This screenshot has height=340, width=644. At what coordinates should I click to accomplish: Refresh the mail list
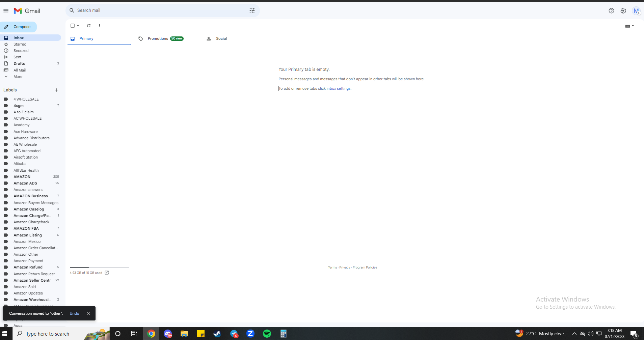point(89,26)
